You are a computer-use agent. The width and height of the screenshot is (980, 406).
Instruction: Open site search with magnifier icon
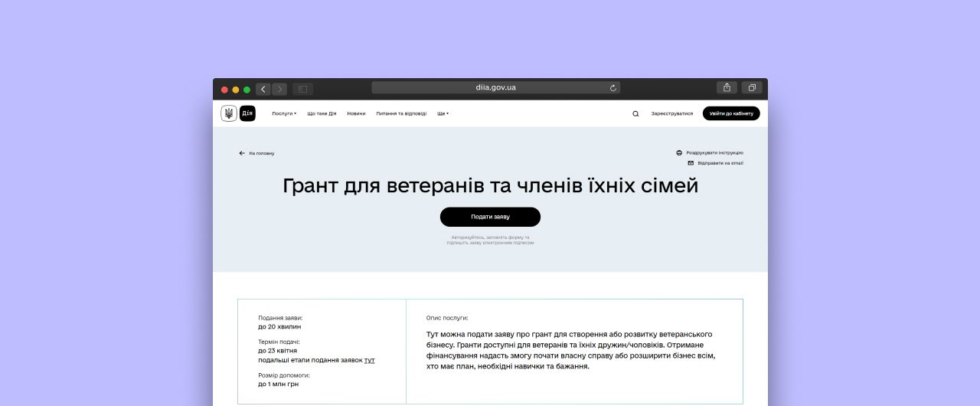point(635,113)
